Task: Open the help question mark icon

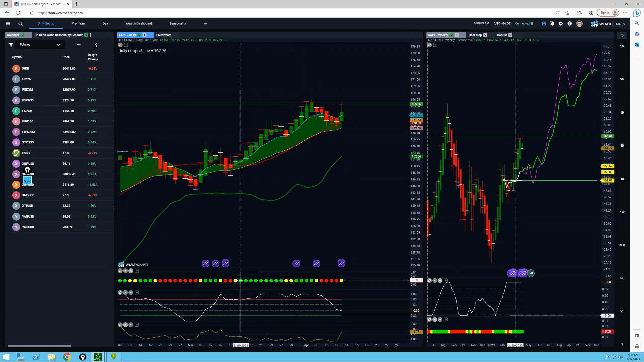Action: [570, 24]
